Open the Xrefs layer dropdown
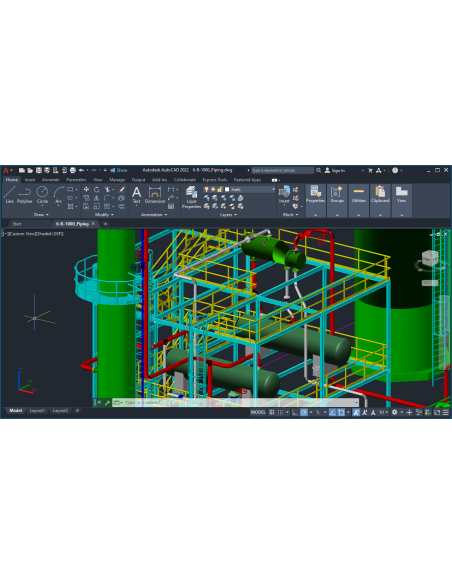Screen dimensions: 452x584 (x=273, y=189)
